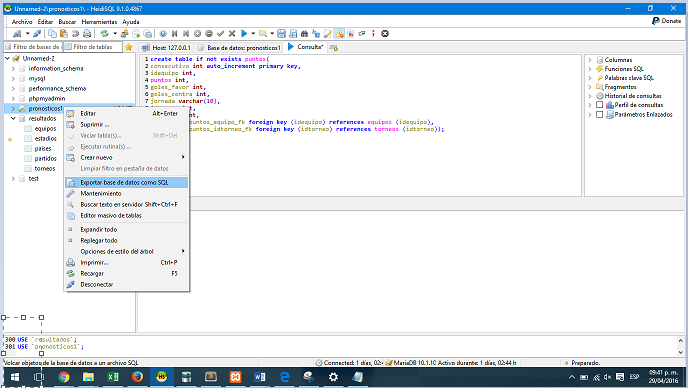Click the Save floppy disk toolbar icon
The height and width of the screenshot is (388, 688).
[282, 34]
